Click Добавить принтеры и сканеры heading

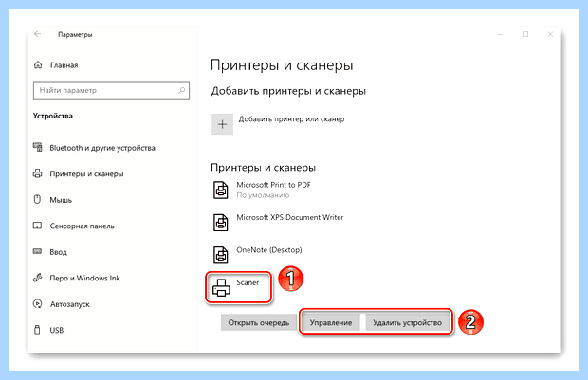coord(288,91)
